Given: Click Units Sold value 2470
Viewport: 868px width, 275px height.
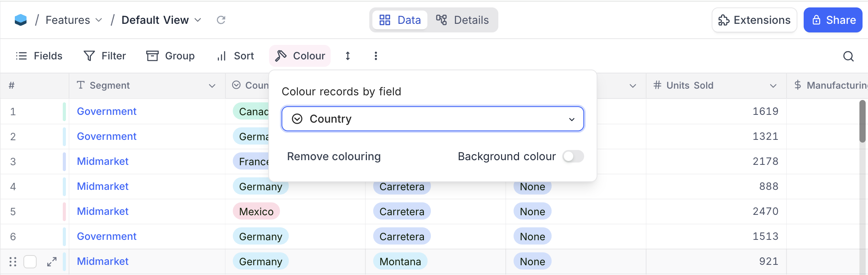Looking at the screenshot, I should (x=765, y=211).
